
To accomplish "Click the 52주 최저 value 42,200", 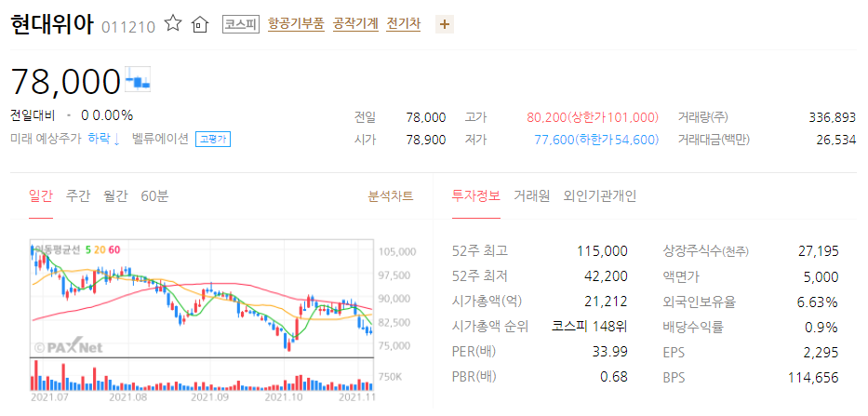I will pyautogui.click(x=607, y=275).
